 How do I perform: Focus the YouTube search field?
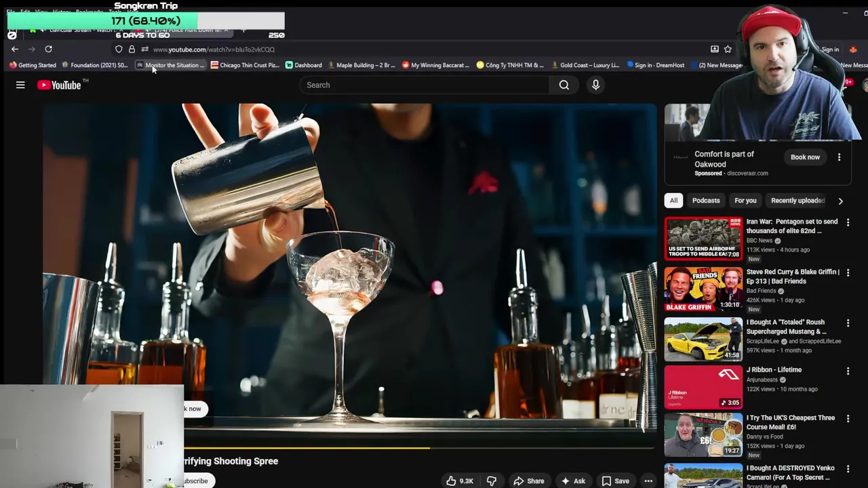coord(425,85)
